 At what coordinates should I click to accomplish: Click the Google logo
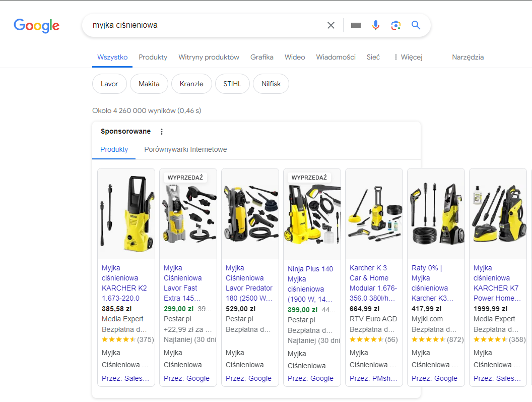37,26
